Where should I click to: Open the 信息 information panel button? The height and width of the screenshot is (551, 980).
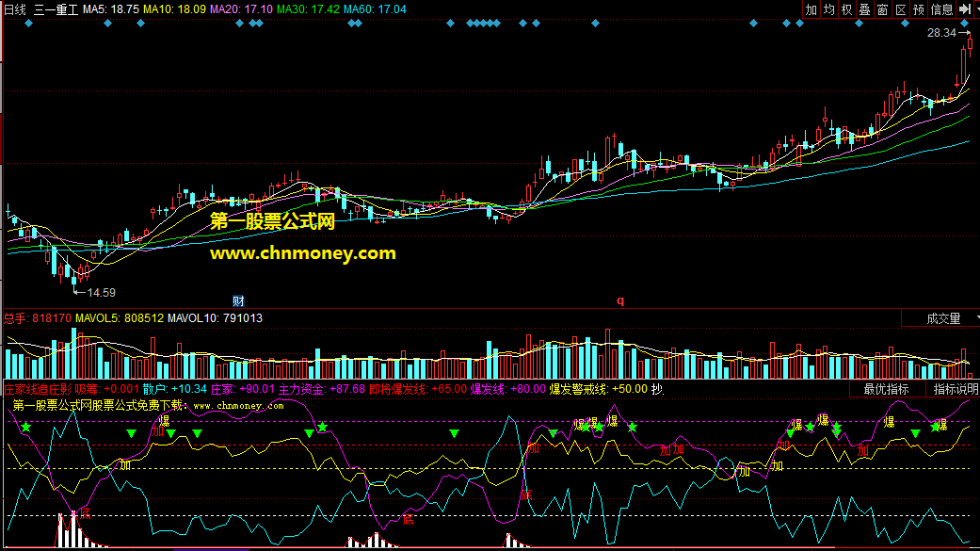942,9
